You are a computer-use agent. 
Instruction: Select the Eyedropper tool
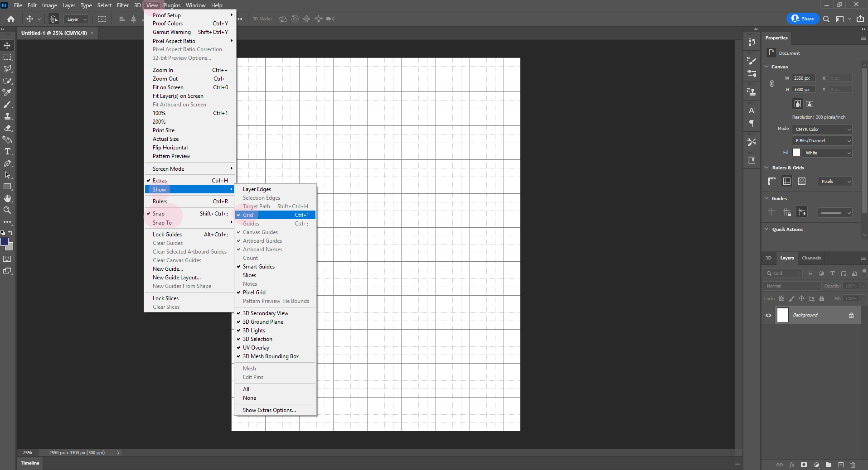(7, 92)
